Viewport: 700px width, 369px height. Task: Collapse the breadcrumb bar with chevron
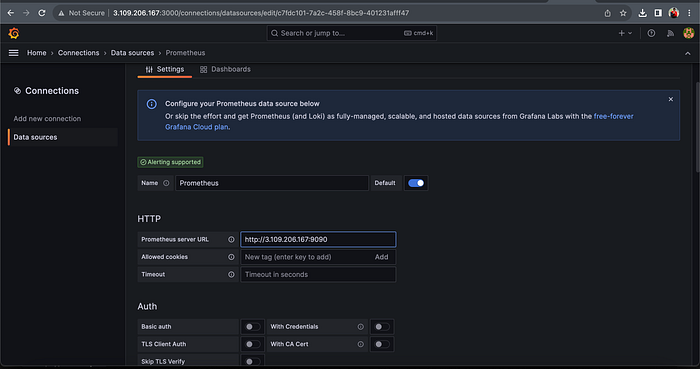coord(688,53)
